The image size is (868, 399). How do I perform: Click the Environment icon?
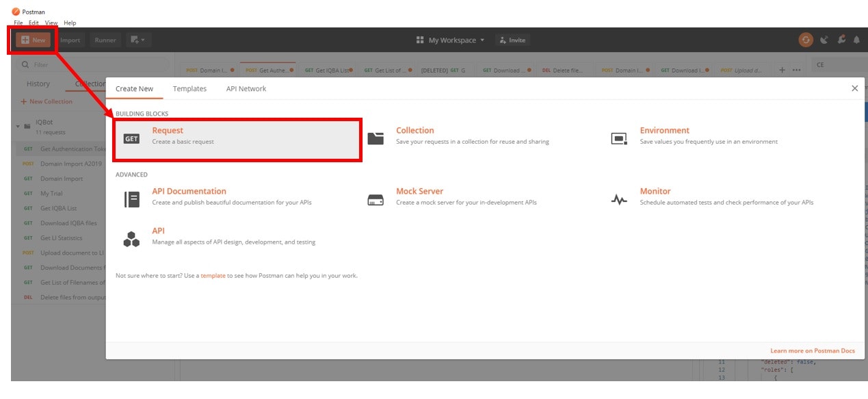pos(619,139)
